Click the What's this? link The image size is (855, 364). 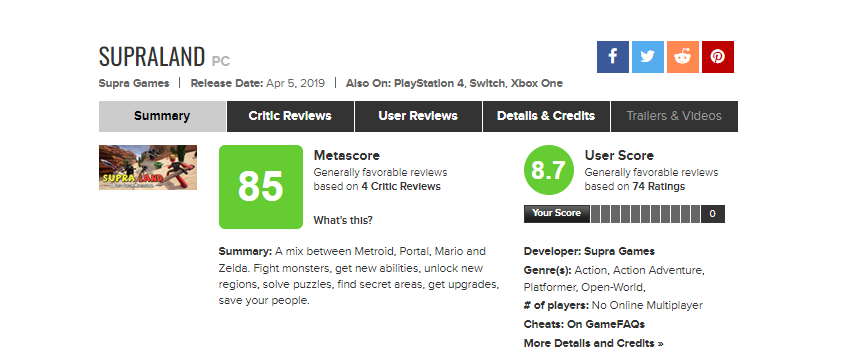(x=343, y=221)
